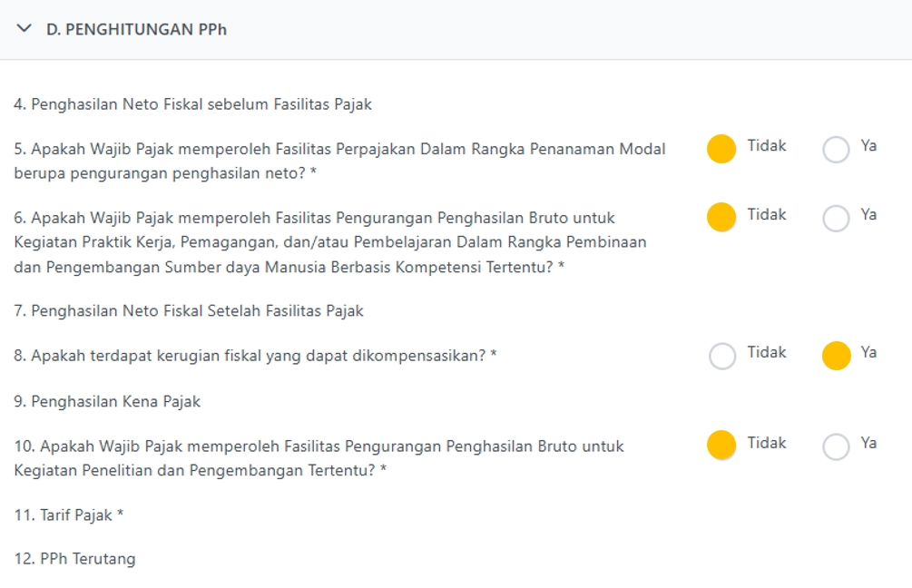Click row 9 Penghasilan Kena Pajak

click(107, 401)
